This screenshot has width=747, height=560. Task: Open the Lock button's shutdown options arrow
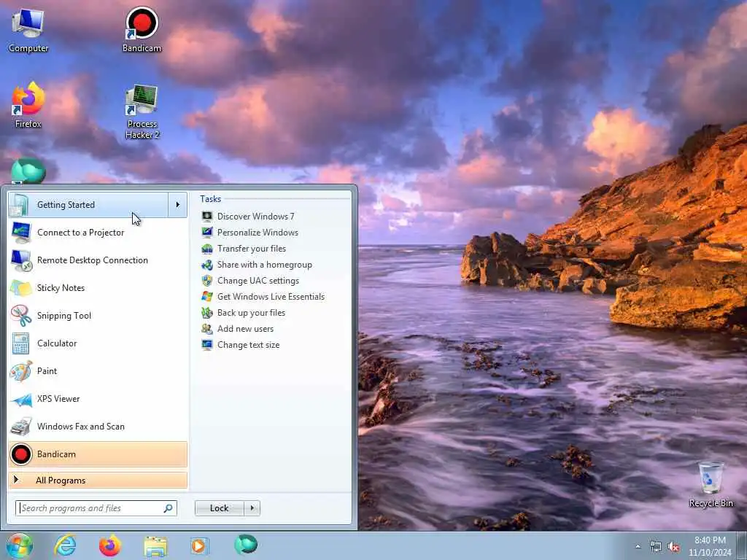click(252, 508)
